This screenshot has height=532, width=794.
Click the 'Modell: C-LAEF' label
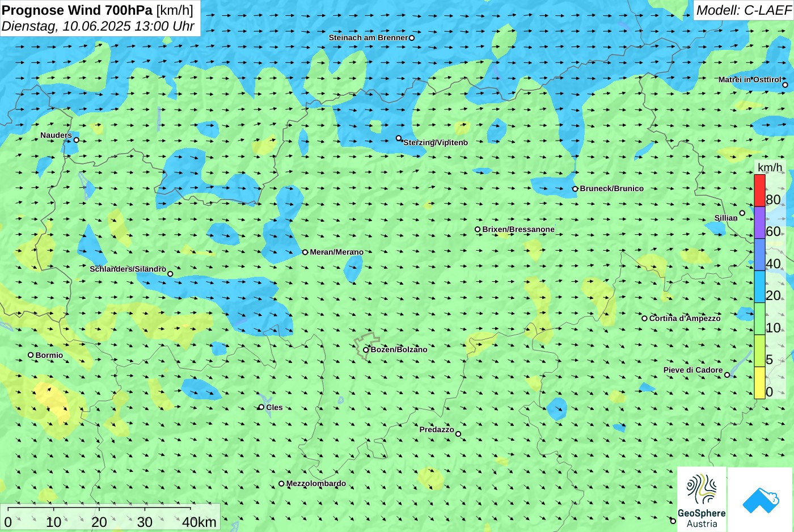(744, 10)
